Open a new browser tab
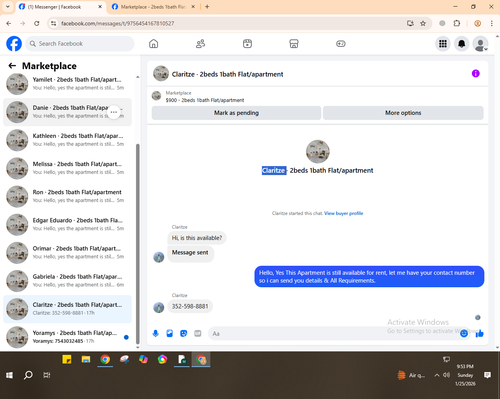Image resolution: width=500 pixels, height=399 pixels. pos(207,7)
